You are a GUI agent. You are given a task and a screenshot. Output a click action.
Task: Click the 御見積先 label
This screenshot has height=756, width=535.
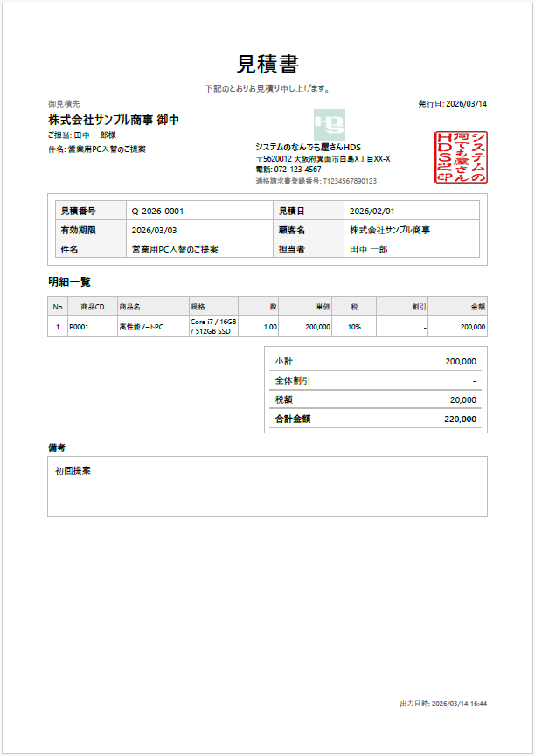[64, 104]
